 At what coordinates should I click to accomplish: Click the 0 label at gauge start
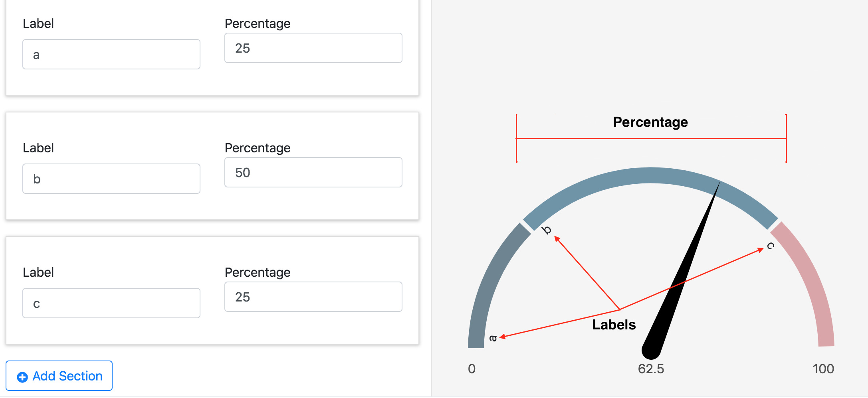pos(472,369)
